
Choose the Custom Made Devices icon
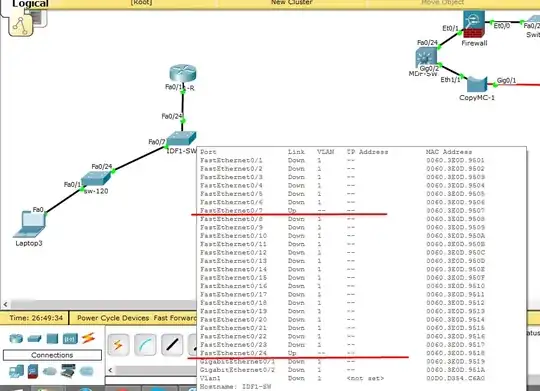point(68,371)
